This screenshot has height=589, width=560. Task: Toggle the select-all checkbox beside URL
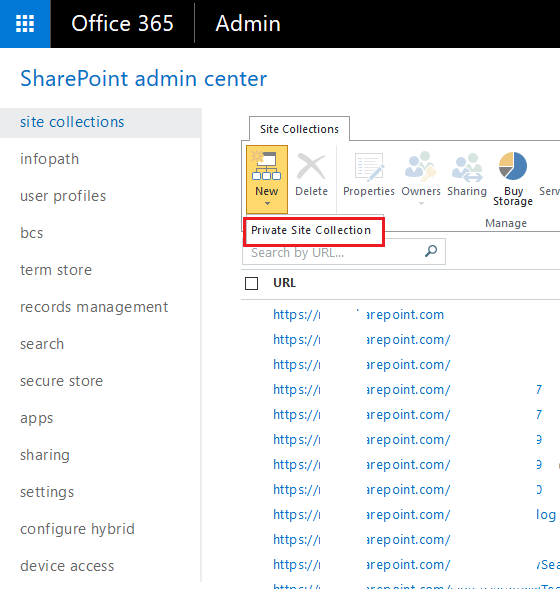(251, 284)
